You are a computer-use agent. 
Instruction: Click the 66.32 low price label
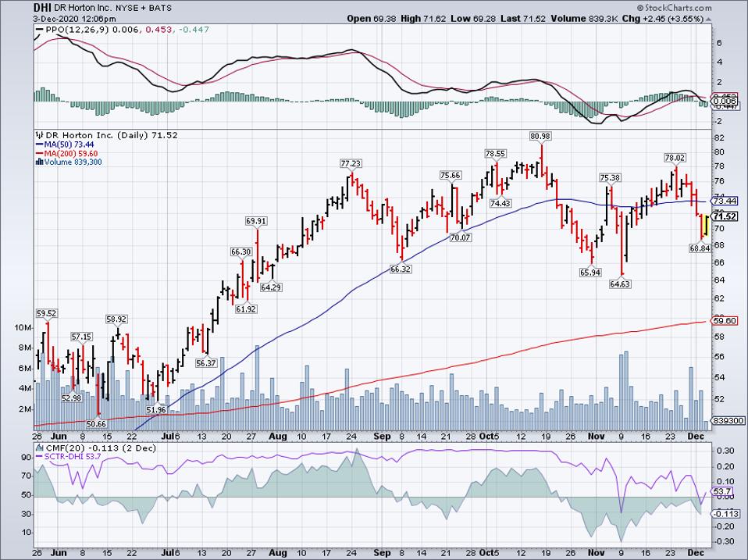pyautogui.click(x=401, y=269)
